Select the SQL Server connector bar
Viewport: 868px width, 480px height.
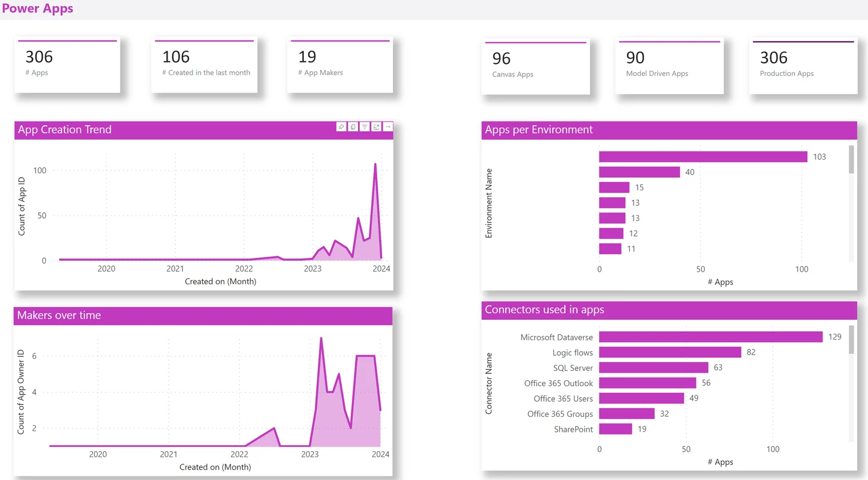coord(654,367)
